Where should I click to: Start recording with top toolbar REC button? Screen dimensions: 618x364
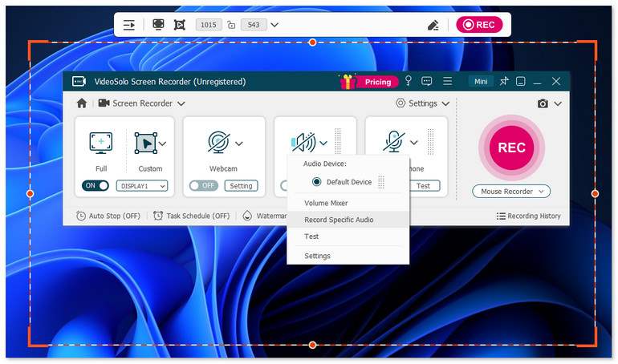[479, 25]
